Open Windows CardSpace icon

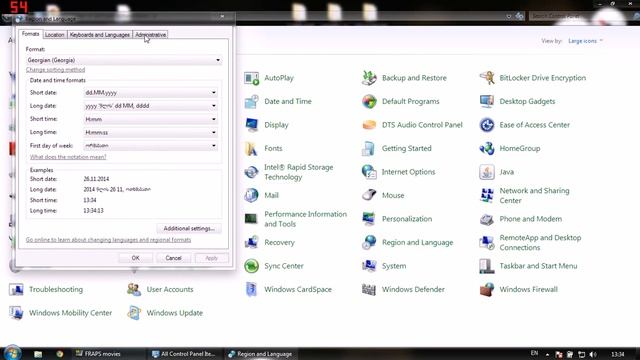tap(251, 289)
